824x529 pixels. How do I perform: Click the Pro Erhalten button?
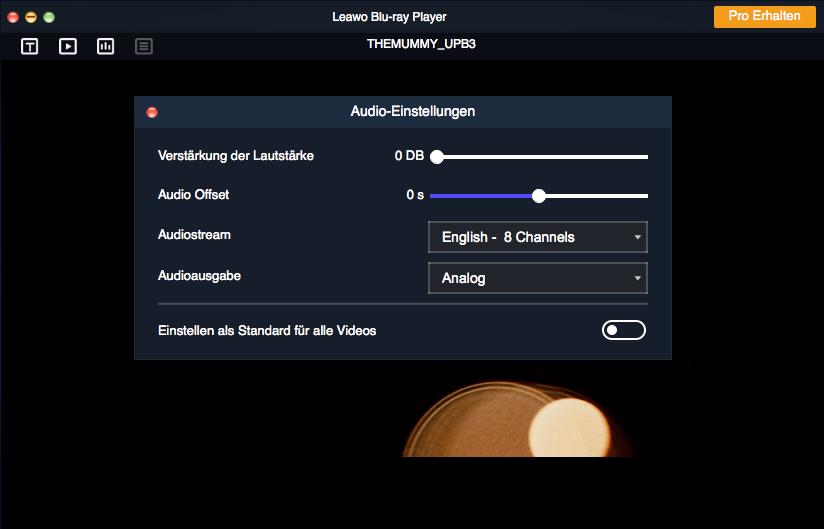click(x=765, y=16)
